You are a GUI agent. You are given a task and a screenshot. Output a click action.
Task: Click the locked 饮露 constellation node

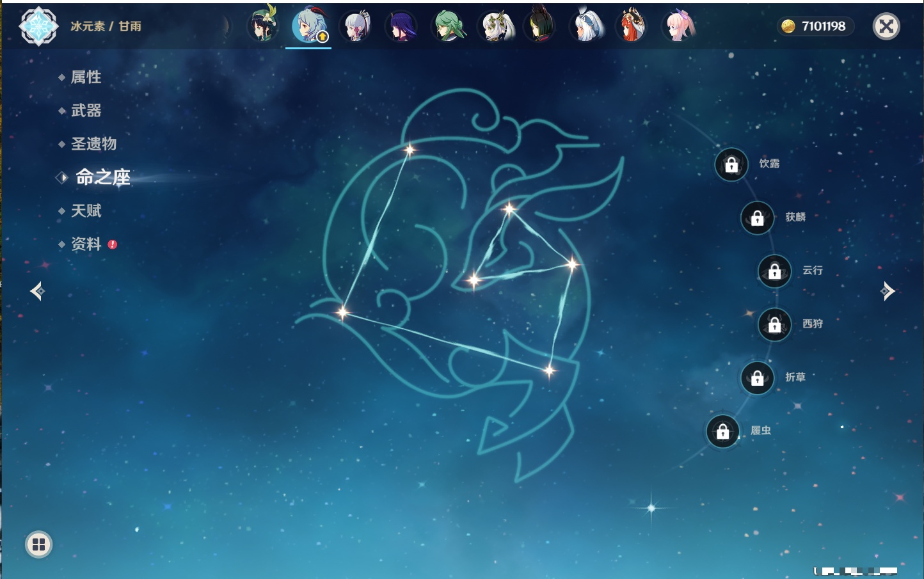pyautogui.click(x=731, y=164)
